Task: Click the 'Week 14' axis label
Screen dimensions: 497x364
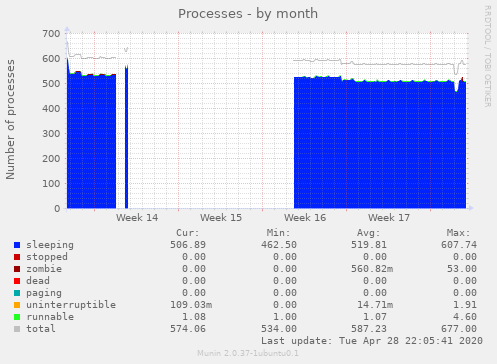Action: (x=137, y=218)
